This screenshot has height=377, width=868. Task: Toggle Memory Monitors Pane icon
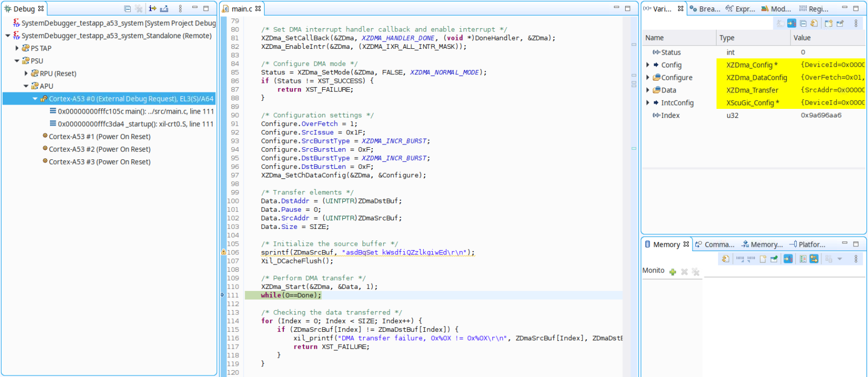pyautogui.click(x=803, y=259)
